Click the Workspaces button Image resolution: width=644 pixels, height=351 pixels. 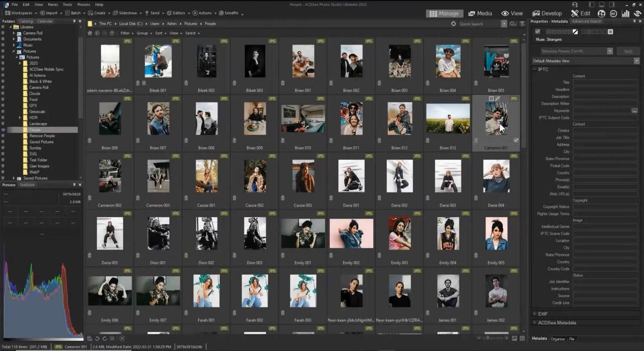[19, 13]
